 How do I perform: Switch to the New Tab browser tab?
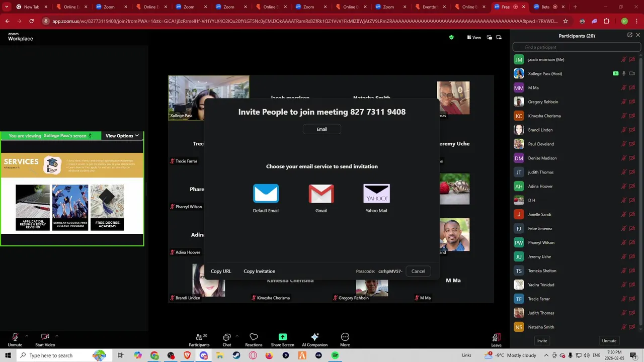pyautogui.click(x=31, y=7)
